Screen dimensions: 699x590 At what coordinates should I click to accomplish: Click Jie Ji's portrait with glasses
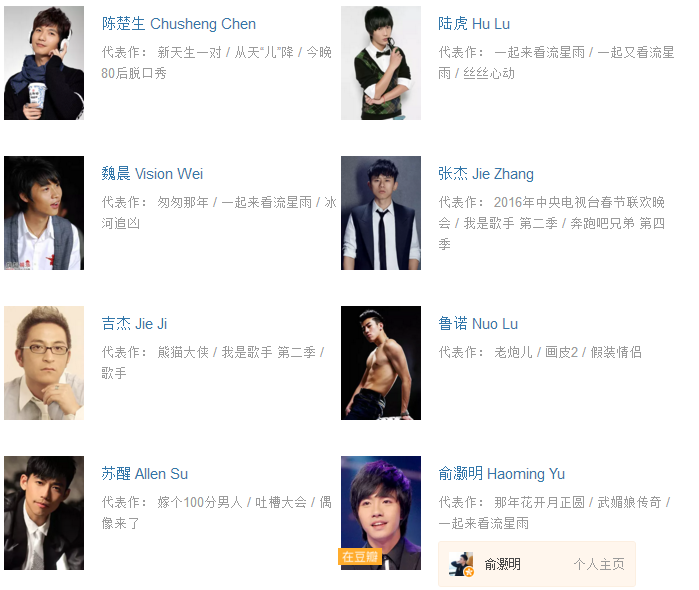(44, 363)
